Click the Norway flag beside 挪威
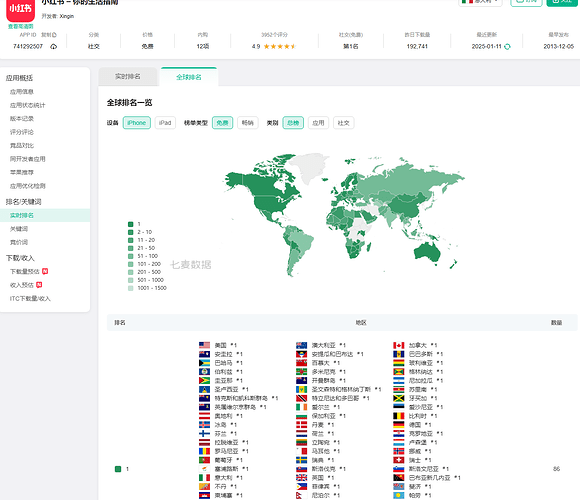The height and width of the screenshot is (500, 580). pyautogui.click(x=398, y=451)
